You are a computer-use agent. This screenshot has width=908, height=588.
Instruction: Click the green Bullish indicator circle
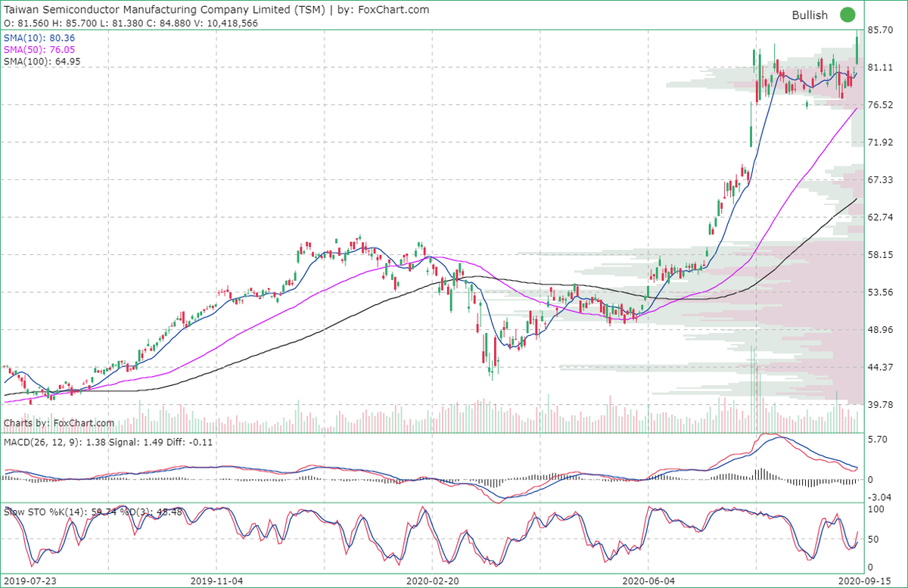coord(847,14)
